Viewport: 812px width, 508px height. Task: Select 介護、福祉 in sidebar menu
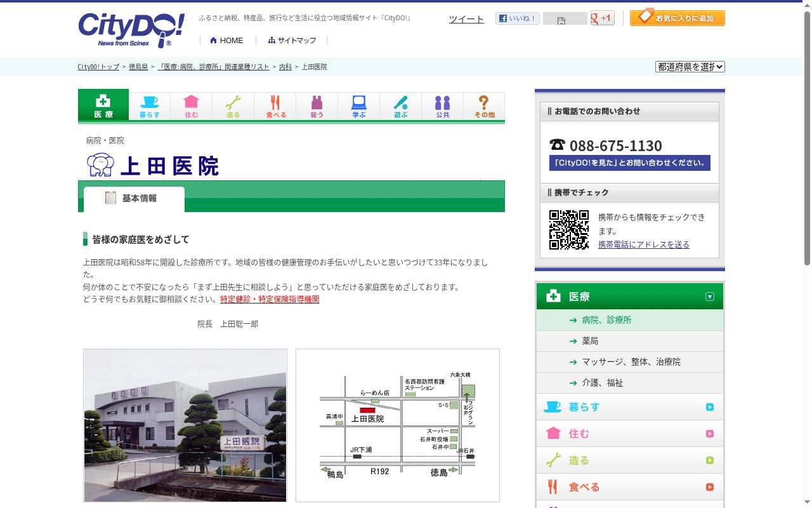630,383
